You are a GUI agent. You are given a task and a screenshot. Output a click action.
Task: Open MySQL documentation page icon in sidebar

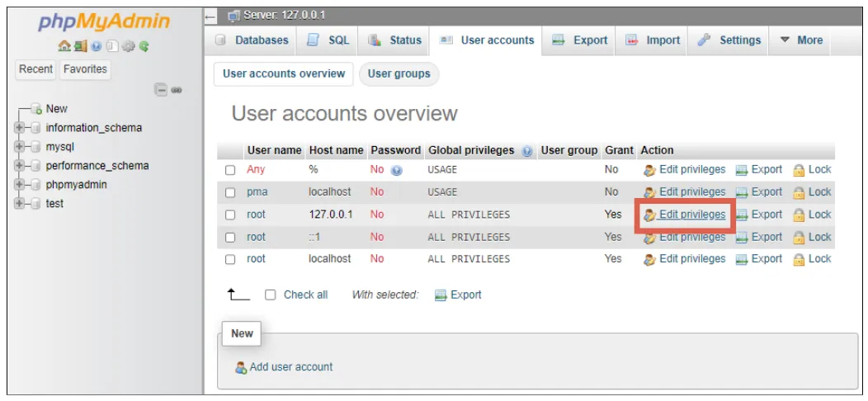point(111,47)
